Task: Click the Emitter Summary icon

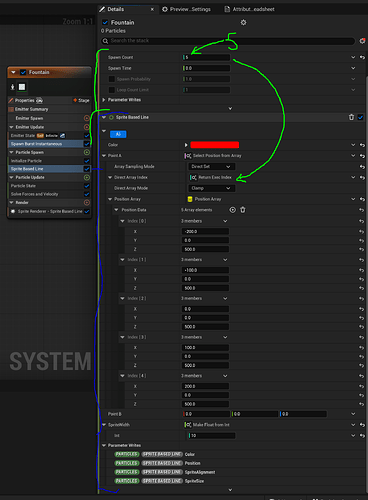Action: click(11, 109)
